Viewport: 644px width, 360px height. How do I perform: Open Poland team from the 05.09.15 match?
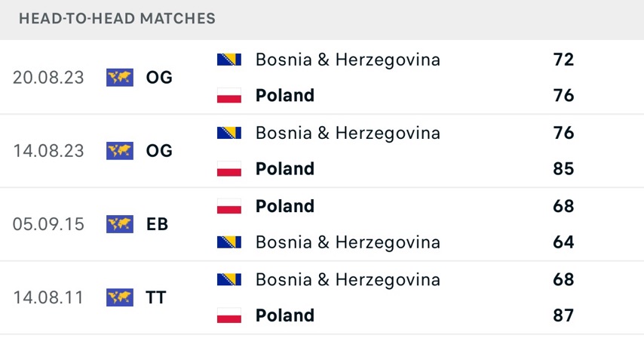[285, 206]
